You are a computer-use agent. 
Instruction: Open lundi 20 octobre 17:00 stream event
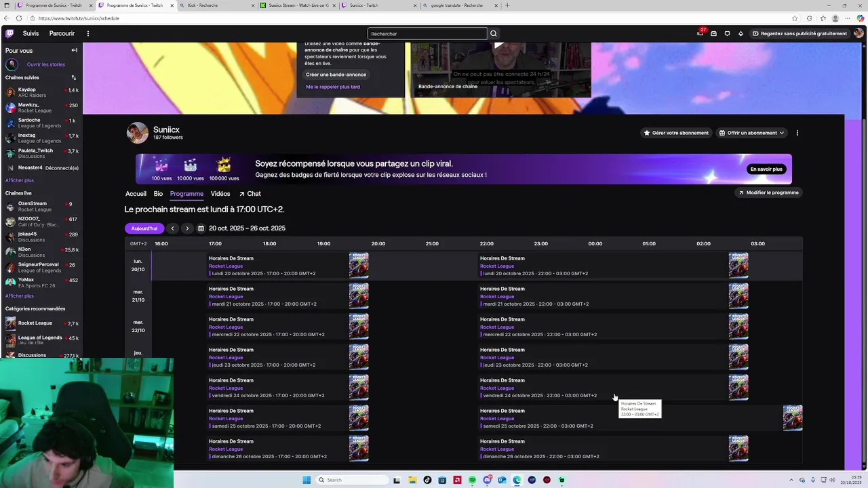(x=288, y=266)
